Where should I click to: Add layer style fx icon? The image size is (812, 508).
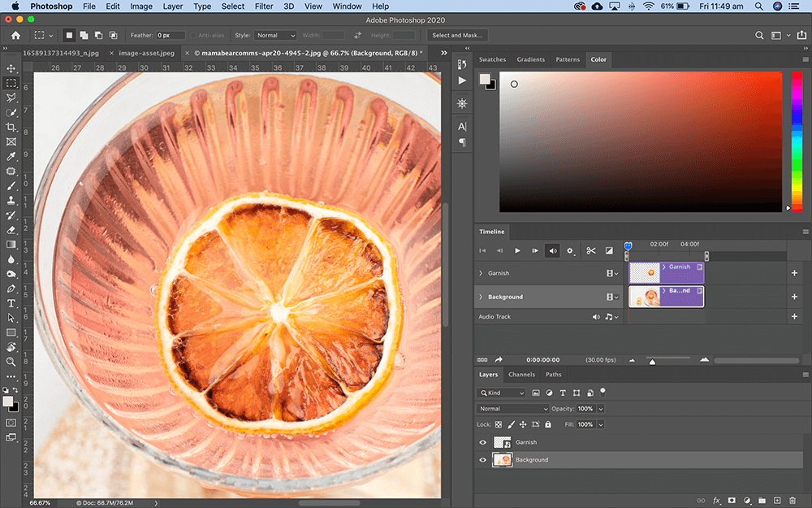click(x=716, y=501)
